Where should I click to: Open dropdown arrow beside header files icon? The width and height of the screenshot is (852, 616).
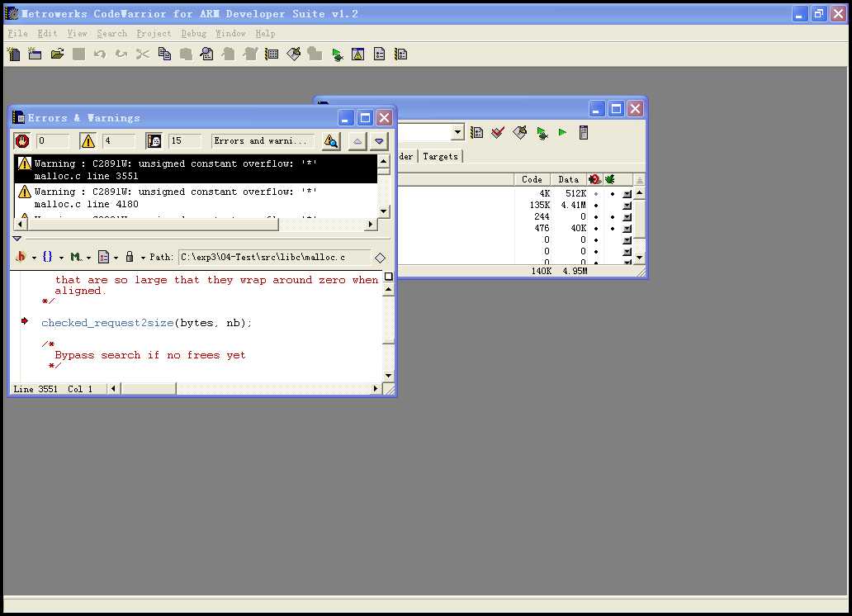click(x=34, y=258)
